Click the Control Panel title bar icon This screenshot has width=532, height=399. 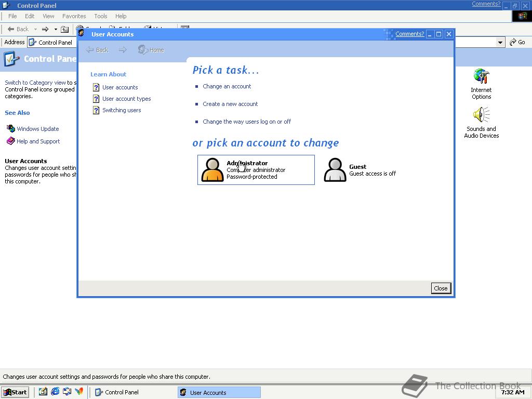6,5
